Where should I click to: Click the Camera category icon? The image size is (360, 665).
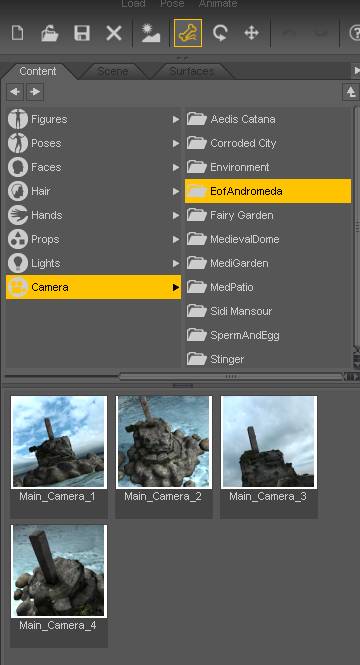[x=18, y=287]
